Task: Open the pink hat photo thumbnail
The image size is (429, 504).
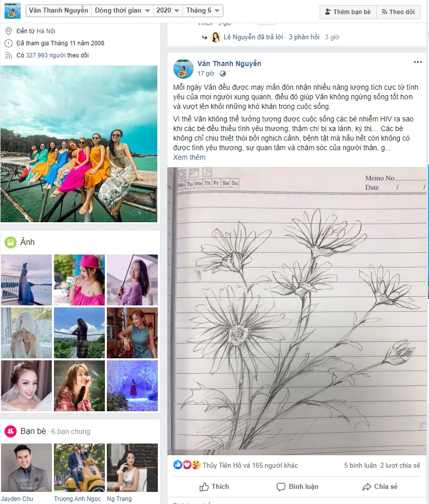Action: [x=80, y=280]
